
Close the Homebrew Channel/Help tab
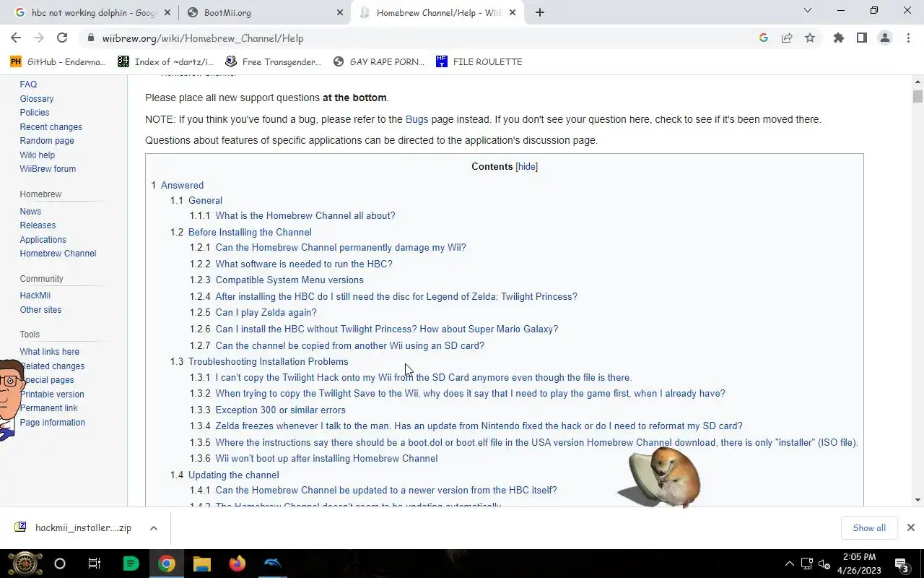point(513,12)
